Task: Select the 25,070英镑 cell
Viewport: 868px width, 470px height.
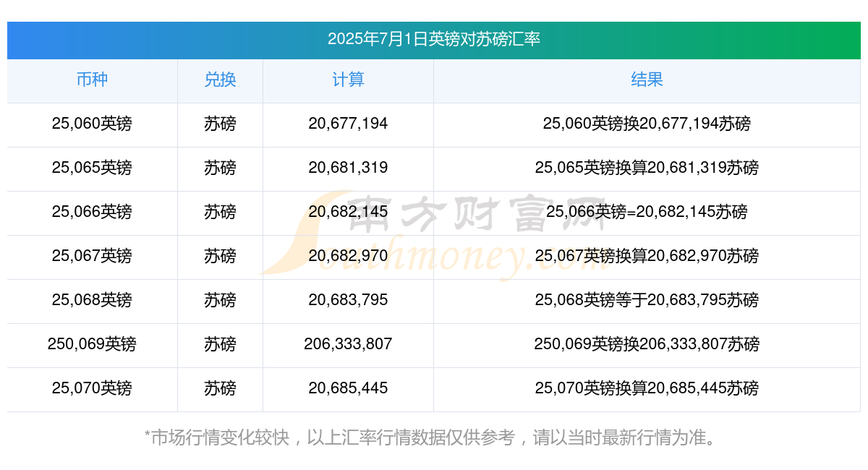Action: click(92, 388)
